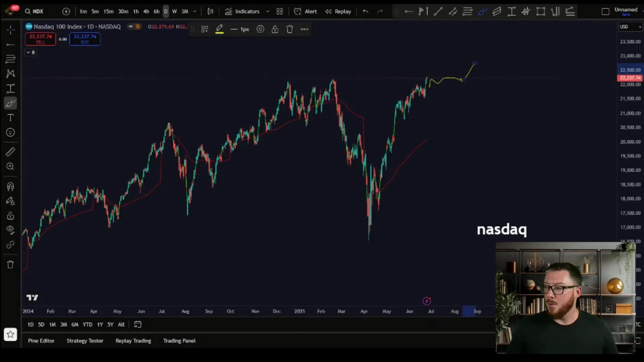The image size is (644, 362).
Task: Set range to 5D
Action: click(41, 324)
